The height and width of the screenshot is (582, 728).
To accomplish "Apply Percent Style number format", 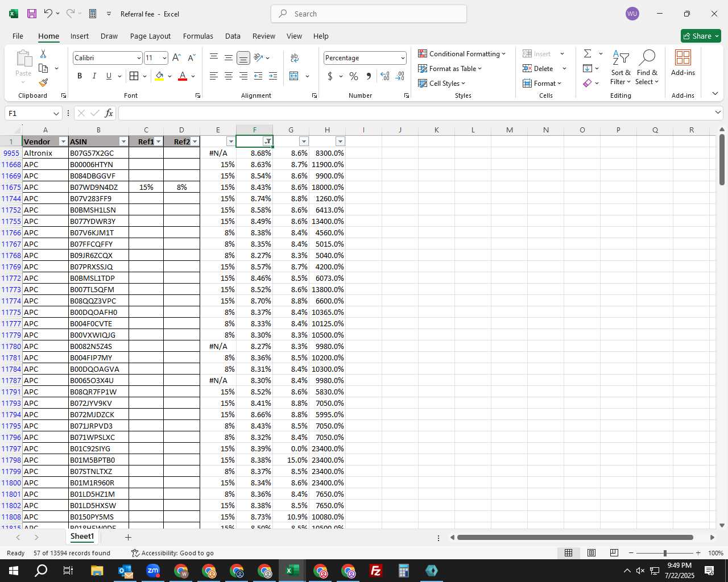I will tap(354, 76).
